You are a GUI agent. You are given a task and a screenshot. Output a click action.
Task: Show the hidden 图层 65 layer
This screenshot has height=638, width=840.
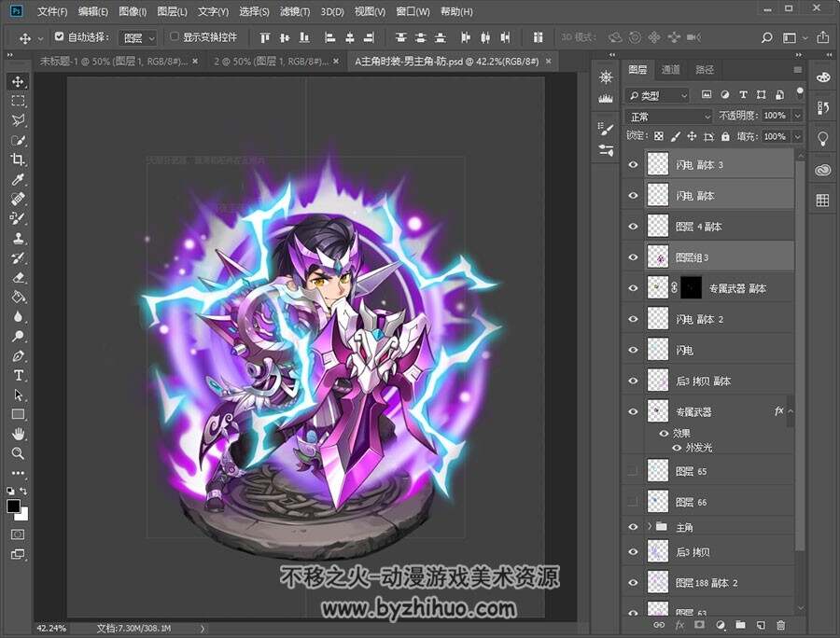click(x=633, y=471)
